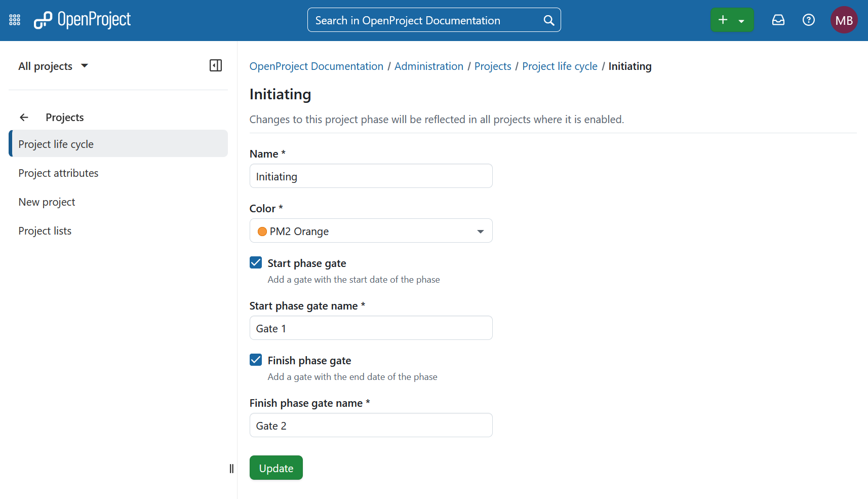Navigate to Administration via breadcrumb
The width and height of the screenshot is (868, 499).
(x=428, y=66)
